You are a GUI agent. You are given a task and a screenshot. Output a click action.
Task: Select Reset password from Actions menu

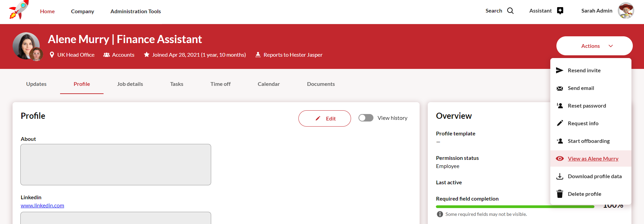click(587, 106)
